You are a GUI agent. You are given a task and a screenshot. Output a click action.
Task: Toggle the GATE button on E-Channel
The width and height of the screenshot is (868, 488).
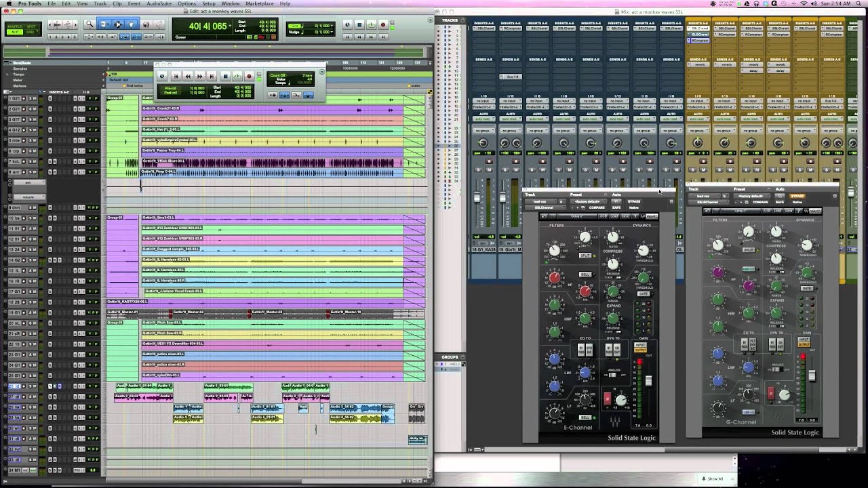644,293
